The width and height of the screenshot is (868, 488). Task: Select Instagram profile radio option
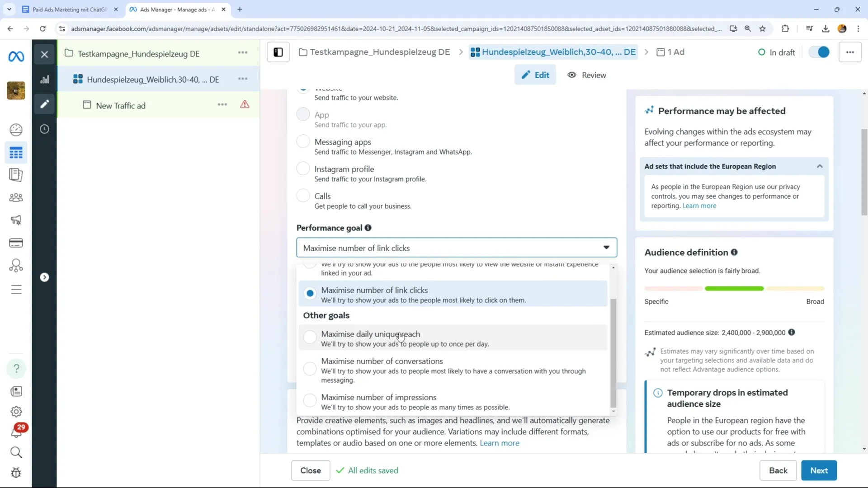coord(303,169)
